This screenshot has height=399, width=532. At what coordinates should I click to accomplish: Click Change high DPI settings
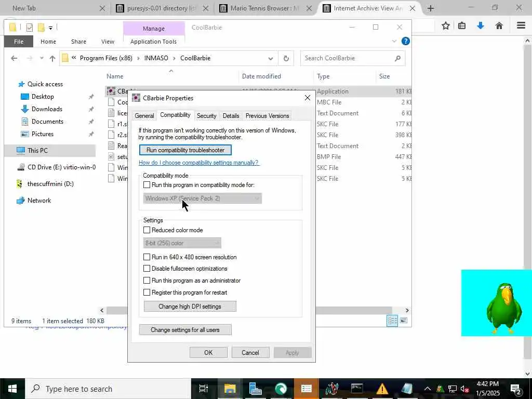point(190,307)
